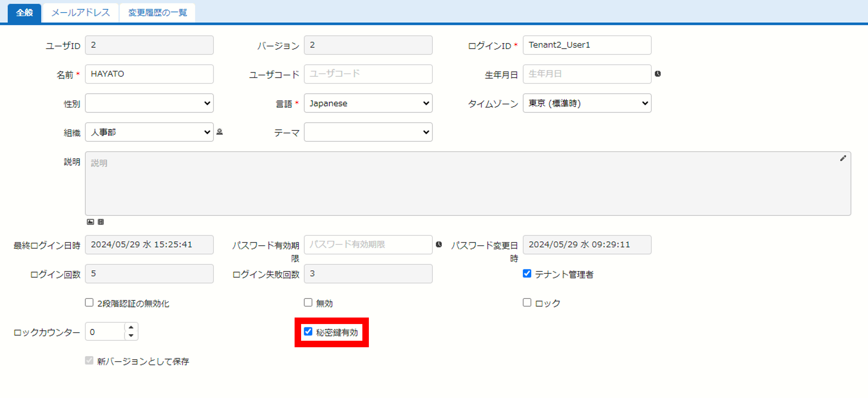Viewport: 868px width, 398px height.
Task: Uncheck the 秘密鍵有効 checkbox
Action: pyautogui.click(x=308, y=331)
